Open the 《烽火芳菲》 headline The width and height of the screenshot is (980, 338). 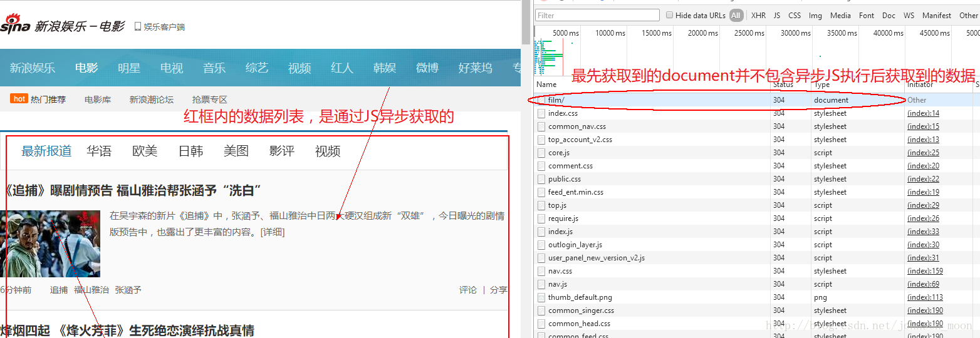[127, 330]
